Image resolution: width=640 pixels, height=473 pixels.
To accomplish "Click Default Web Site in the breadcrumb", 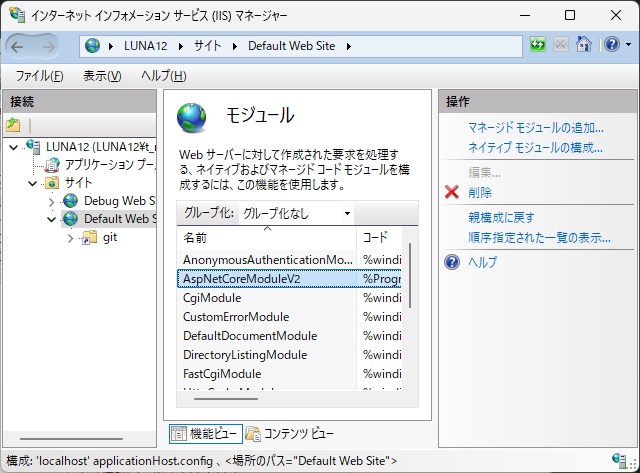I will (x=291, y=46).
